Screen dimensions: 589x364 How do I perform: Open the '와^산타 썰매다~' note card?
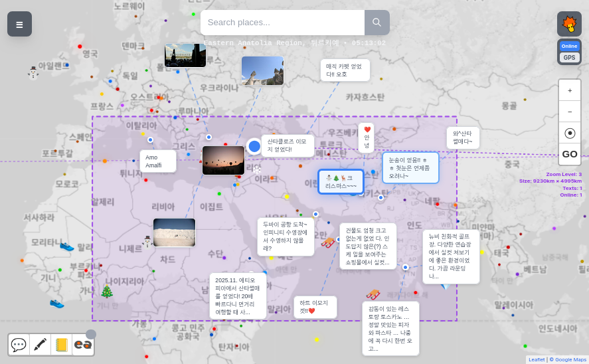[x=463, y=137]
